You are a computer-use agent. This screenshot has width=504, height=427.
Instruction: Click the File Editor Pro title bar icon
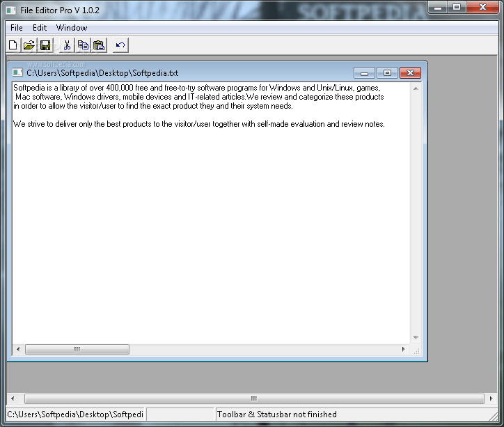[x=11, y=10]
